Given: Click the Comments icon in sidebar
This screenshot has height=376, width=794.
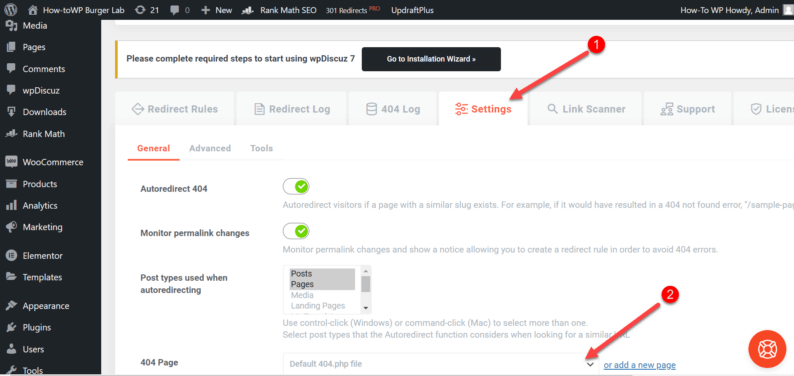Looking at the screenshot, I should click(x=11, y=69).
